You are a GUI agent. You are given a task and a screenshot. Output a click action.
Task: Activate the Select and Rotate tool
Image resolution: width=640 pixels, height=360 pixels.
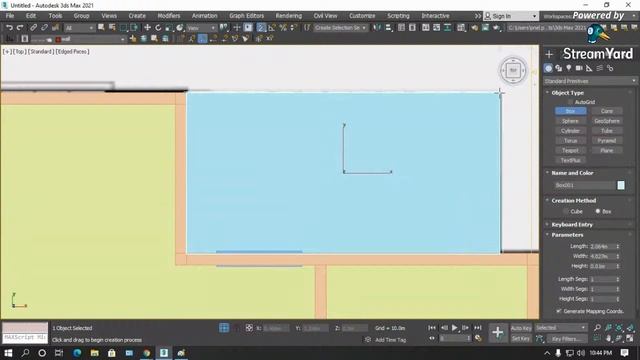click(158, 28)
